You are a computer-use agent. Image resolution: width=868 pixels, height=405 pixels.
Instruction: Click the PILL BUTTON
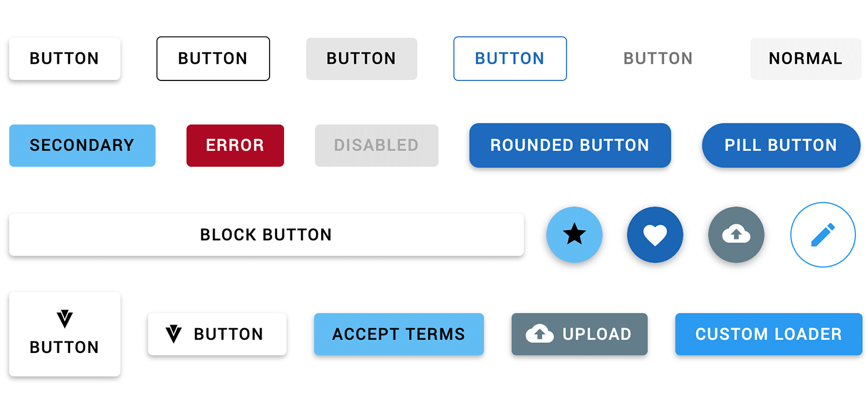tap(781, 145)
